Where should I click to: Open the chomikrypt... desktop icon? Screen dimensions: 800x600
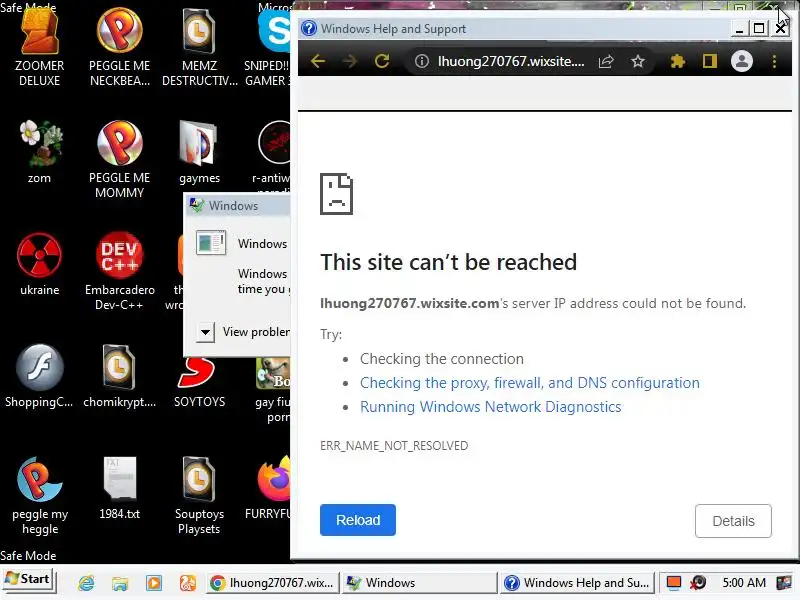pyautogui.click(x=119, y=377)
